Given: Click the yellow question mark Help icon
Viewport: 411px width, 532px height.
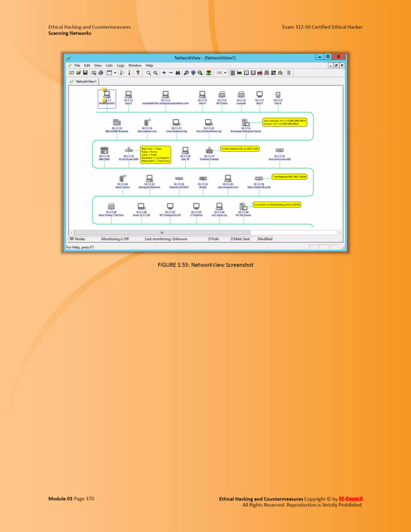Looking at the screenshot, I should point(138,73).
